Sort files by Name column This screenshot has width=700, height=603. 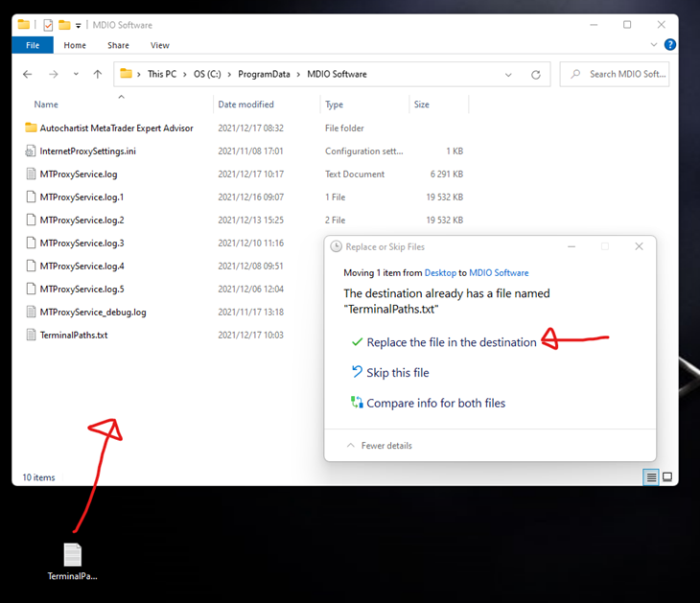pos(46,104)
